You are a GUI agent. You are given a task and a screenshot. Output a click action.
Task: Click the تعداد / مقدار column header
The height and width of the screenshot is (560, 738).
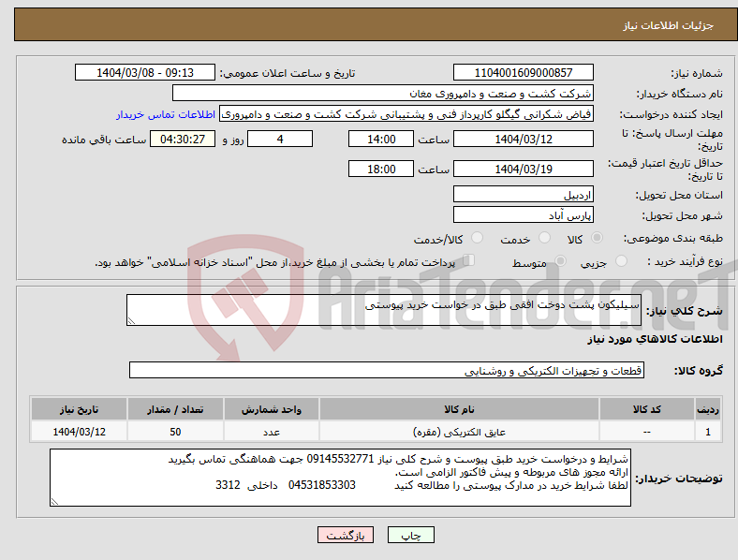[175, 409]
